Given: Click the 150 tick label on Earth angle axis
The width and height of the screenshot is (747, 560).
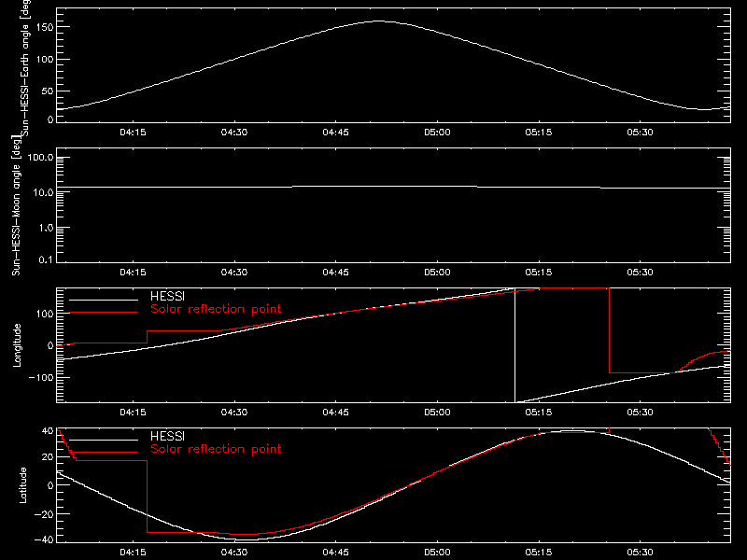Looking at the screenshot, I should coord(45,28).
